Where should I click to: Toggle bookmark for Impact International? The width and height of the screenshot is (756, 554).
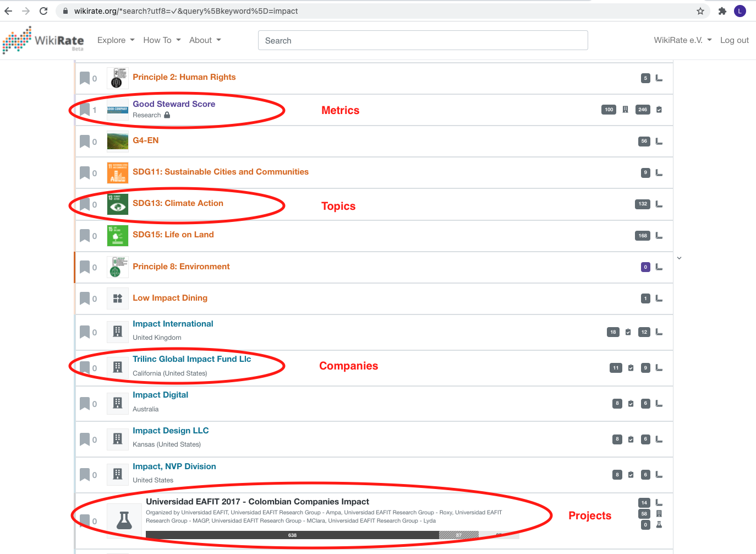pos(85,332)
